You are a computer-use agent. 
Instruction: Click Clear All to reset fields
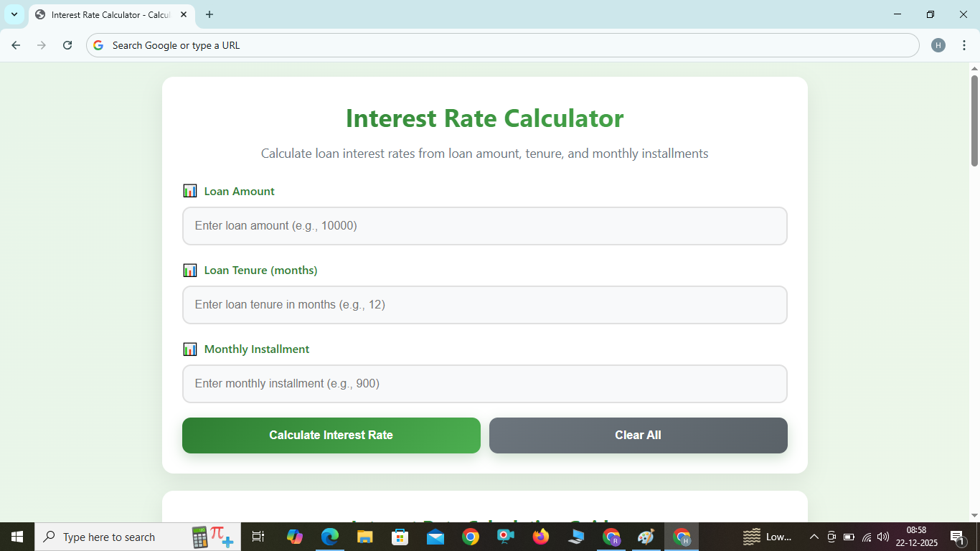pos(638,435)
